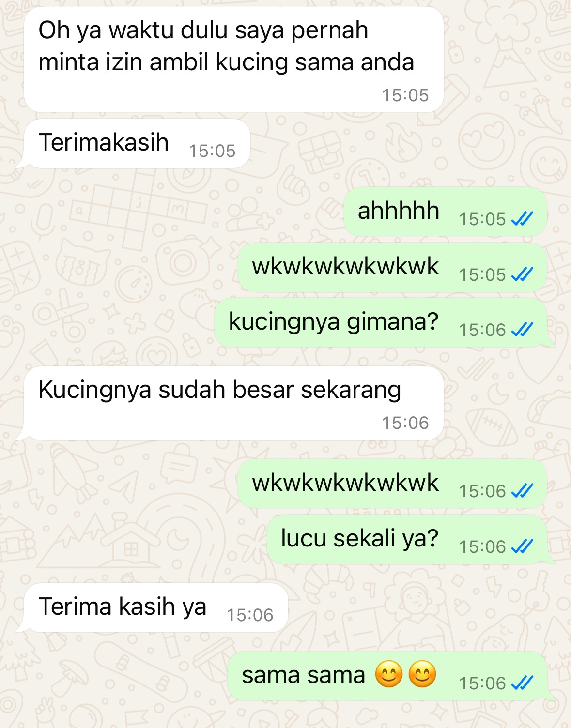The image size is (571, 728).
Task: Tap read ticks on first 'wkwkwkwkwkwk' message
Action: tap(522, 275)
